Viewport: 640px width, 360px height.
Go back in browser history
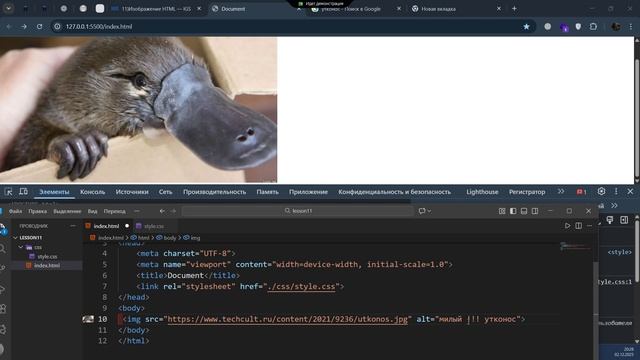[9, 27]
